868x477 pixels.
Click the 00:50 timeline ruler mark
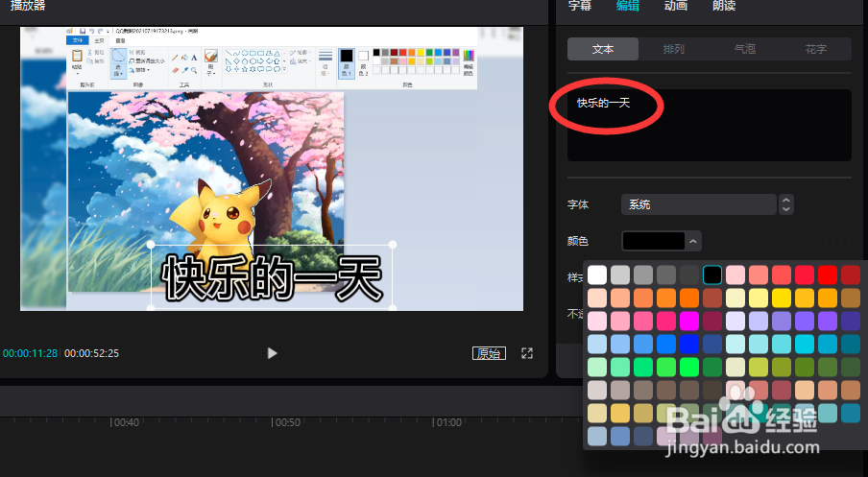[x=288, y=422]
